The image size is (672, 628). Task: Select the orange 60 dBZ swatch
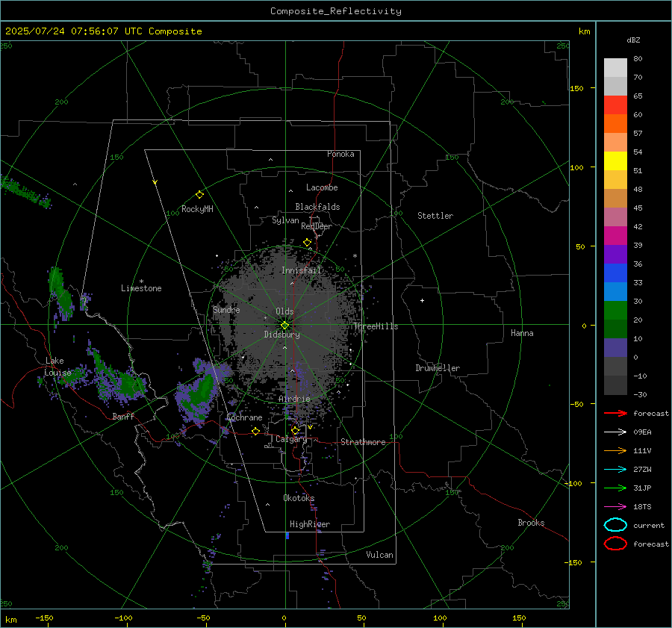(x=615, y=123)
